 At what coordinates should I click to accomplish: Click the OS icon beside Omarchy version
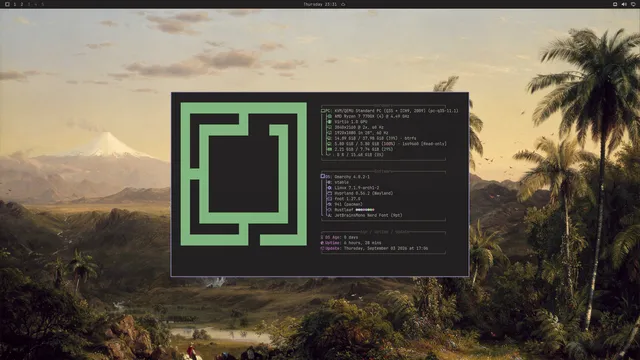coord(323,176)
